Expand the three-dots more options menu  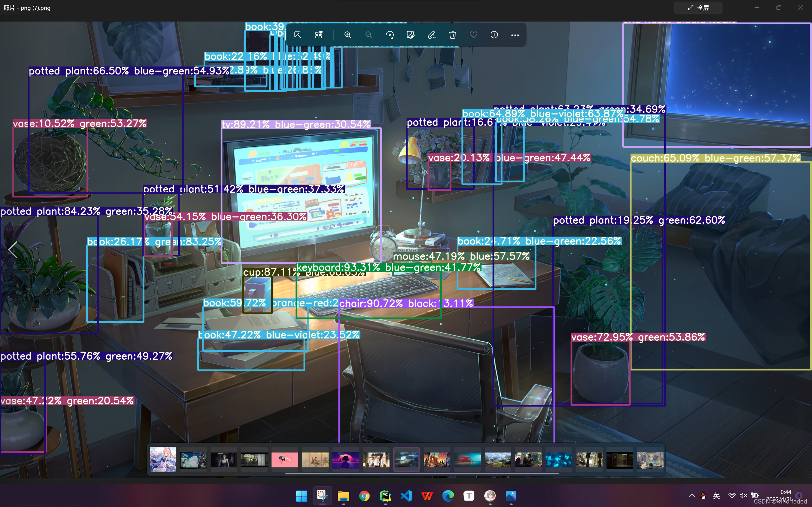[515, 35]
